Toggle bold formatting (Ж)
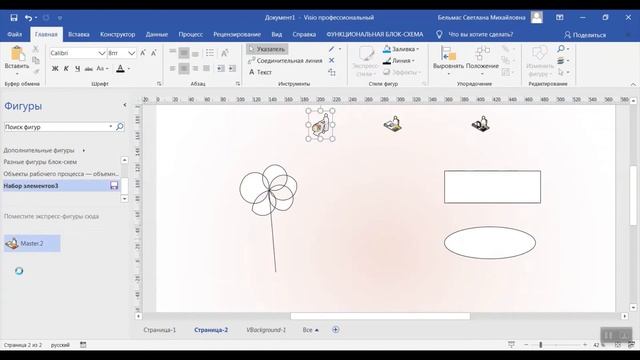Viewport: 640px width, 360px height. coord(55,69)
